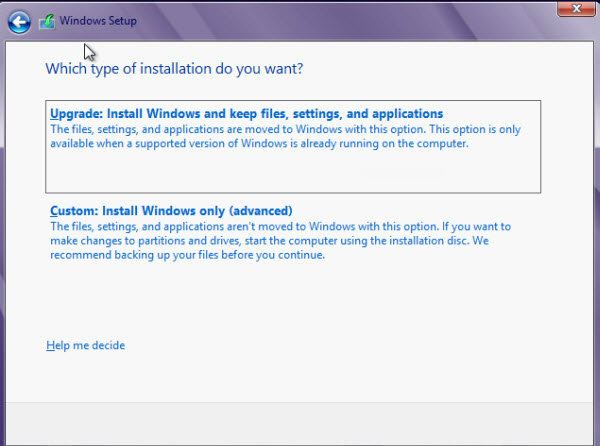Image resolution: width=600 pixels, height=446 pixels.
Task: Click the Windows Setup title text
Action: coord(98,21)
